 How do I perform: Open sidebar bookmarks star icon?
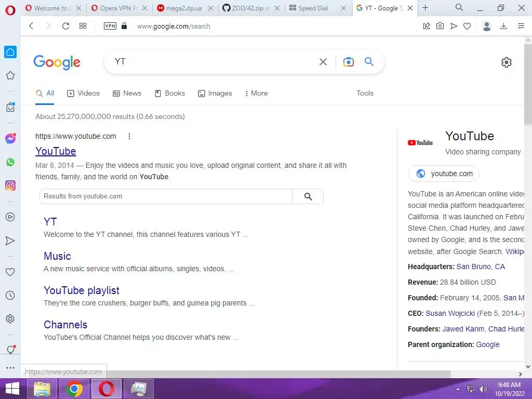[x=10, y=75]
